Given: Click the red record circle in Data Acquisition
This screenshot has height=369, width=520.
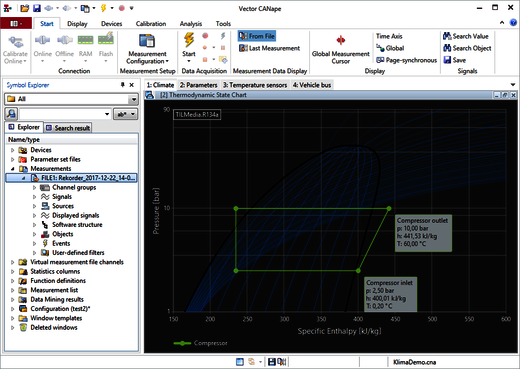Looking at the screenshot, I should pos(205,36).
